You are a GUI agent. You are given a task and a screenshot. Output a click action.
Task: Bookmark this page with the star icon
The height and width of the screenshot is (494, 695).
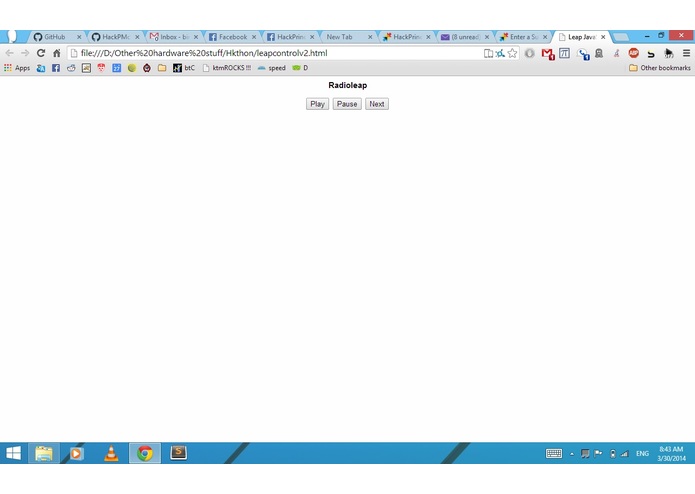click(x=512, y=53)
